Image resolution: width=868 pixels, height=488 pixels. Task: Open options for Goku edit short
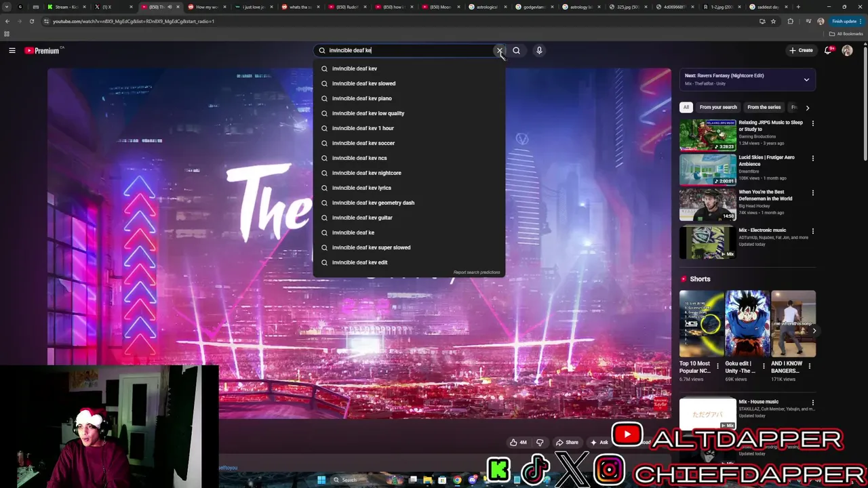pyautogui.click(x=764, y=366)
